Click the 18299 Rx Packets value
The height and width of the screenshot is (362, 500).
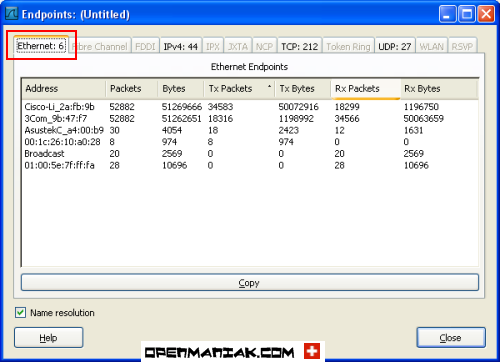pyautogui.click(x=347, y=107)
